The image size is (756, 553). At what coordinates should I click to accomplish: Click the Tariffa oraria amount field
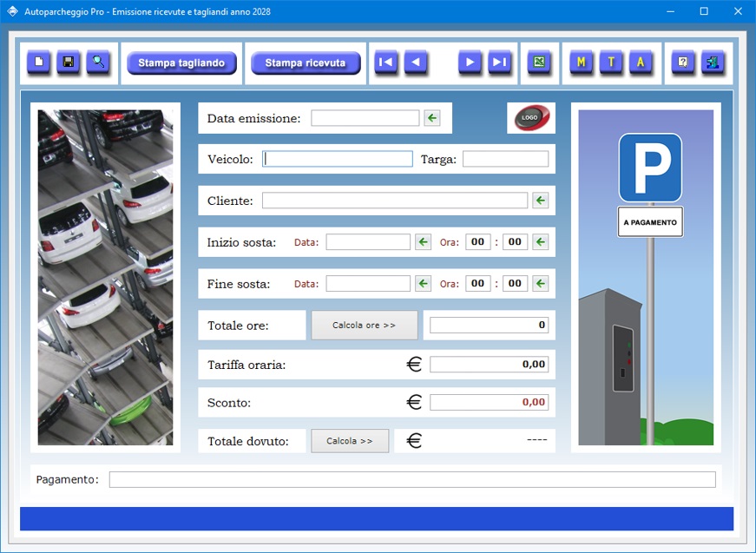point(489,365)
